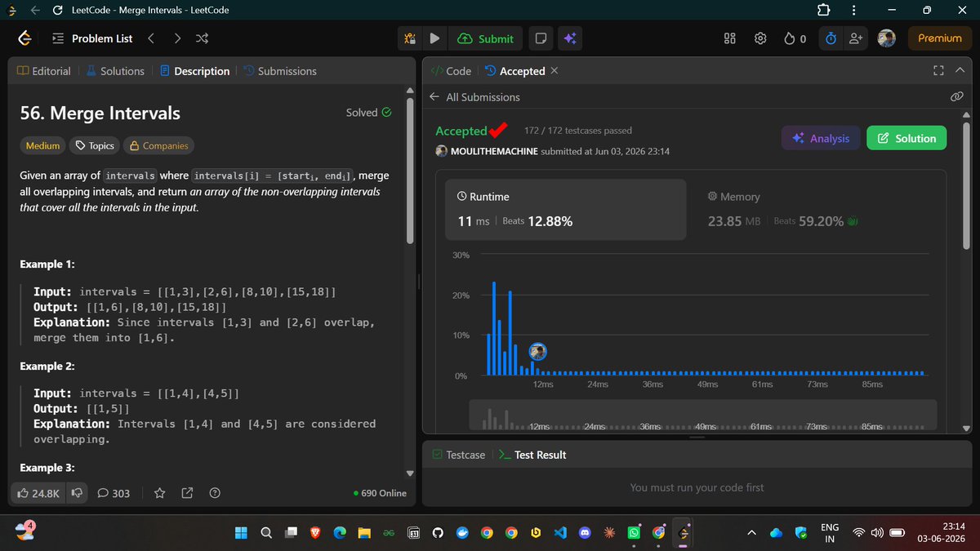Open the Analysis button
This screenshot has height=551, width=980.
(821, 138)
